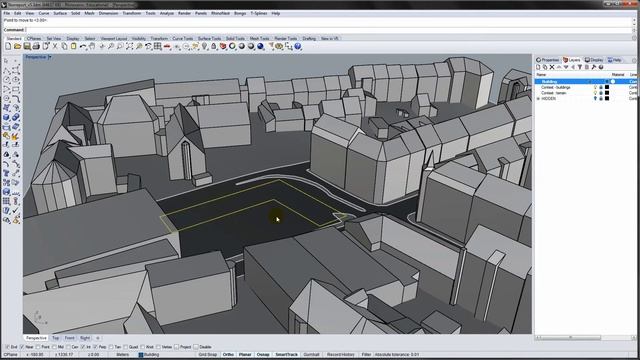Toggle the Near osnap checkbox

click(22, 347)
